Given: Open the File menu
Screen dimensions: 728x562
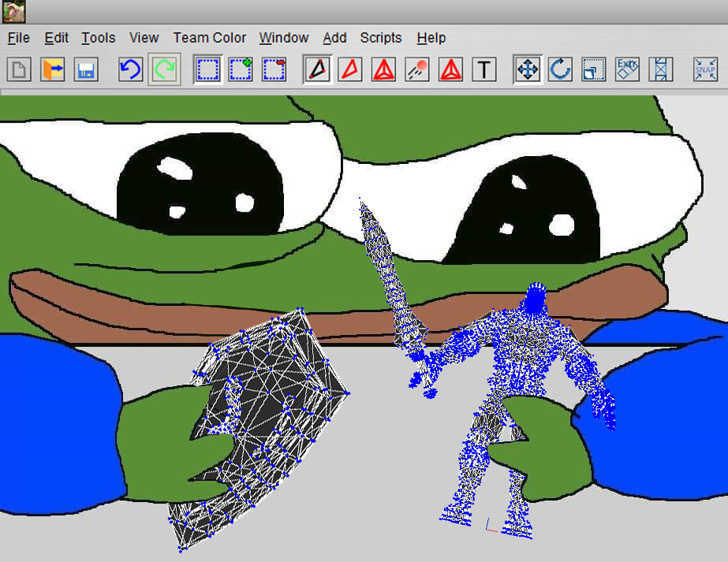Looking at the screenshot, I should click(x=19, y=38).
